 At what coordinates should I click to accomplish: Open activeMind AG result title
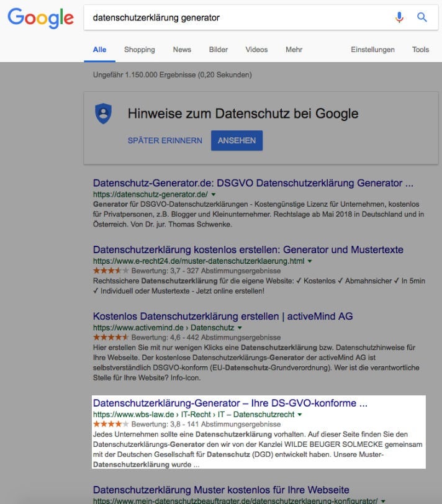click(x=223, y=317)
